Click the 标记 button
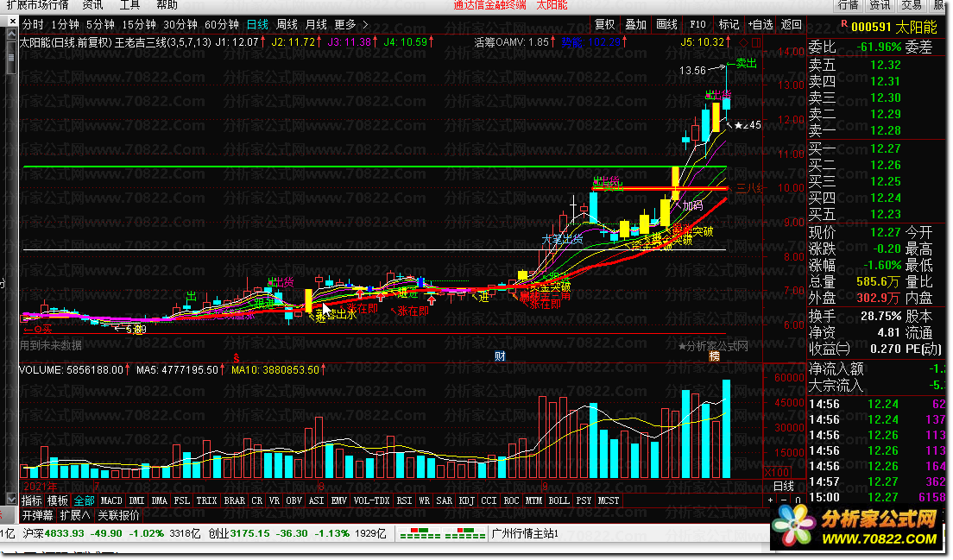Image resolution: width=953 pixels, height=560 pixels. [x=729, y=24]
